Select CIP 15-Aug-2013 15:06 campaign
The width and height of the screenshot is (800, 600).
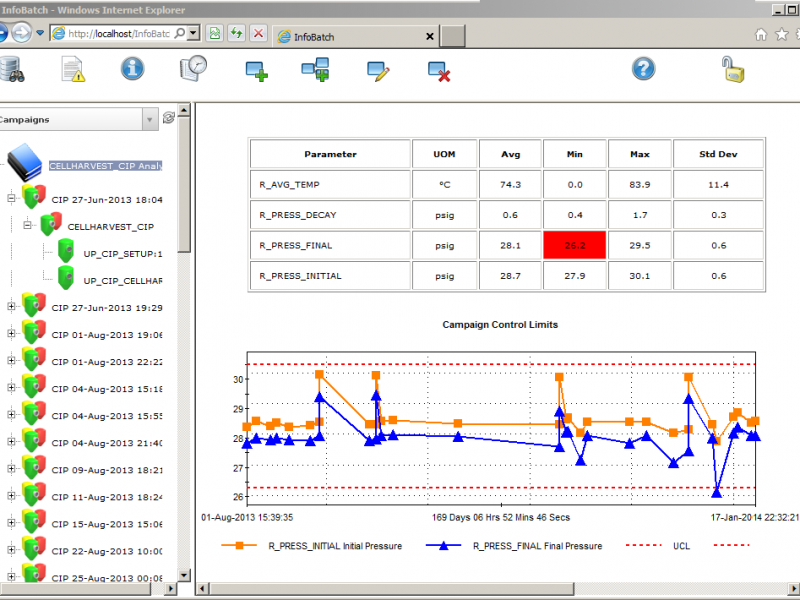(107, 524)
